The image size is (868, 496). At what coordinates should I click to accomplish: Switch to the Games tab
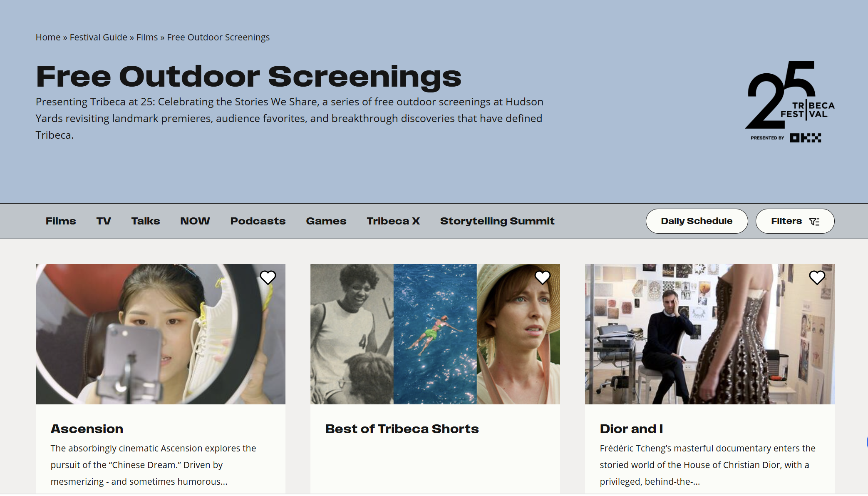(x=326, y=221)
